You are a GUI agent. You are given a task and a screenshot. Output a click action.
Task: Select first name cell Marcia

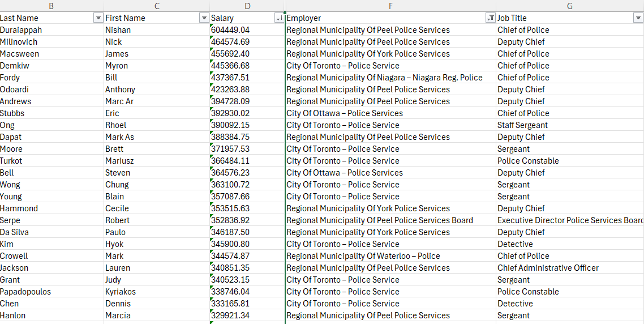pyautogui.click(x=157, y=316)
